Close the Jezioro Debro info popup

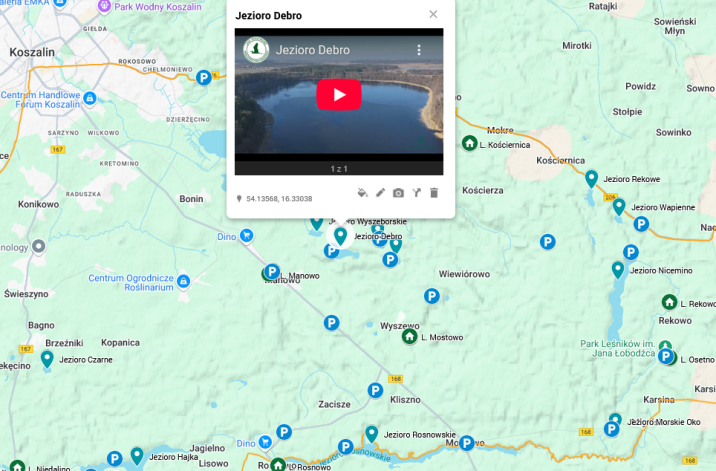(433, 15)
